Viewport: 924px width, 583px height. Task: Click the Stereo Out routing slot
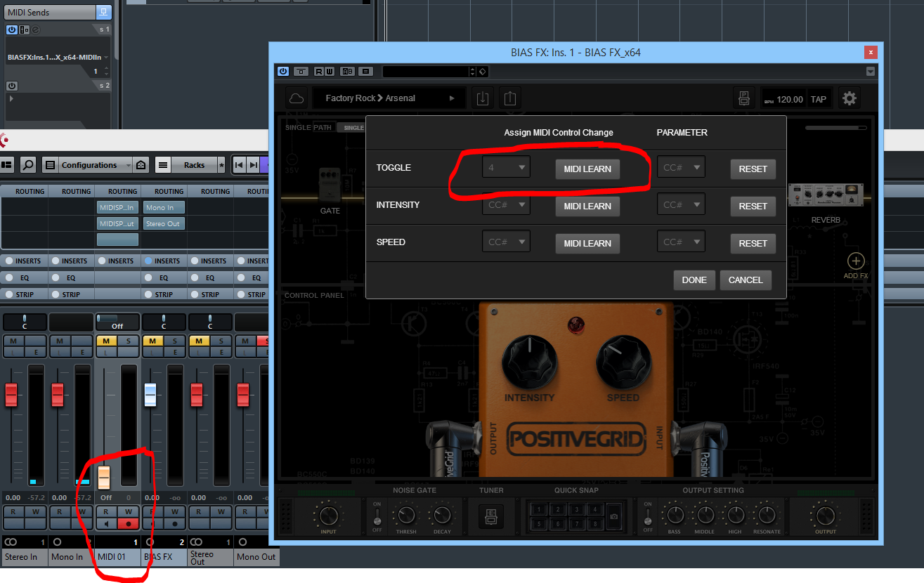(x=163, y=223)
